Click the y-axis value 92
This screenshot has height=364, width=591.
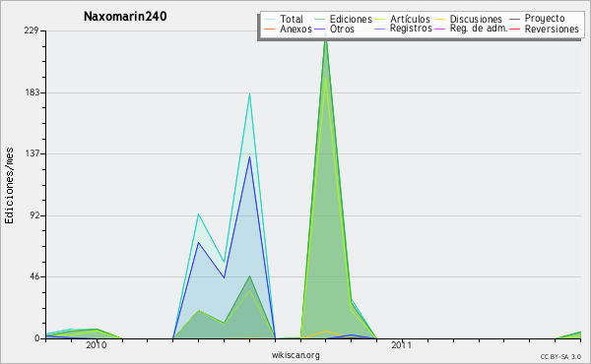pyautogui.click(x=33, y=215)
